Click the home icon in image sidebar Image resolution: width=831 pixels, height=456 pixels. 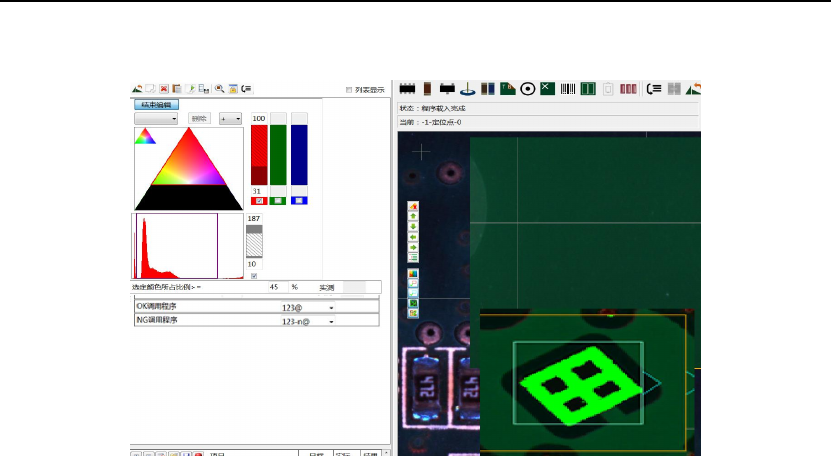pyautogui.click(x=413, y=207)
